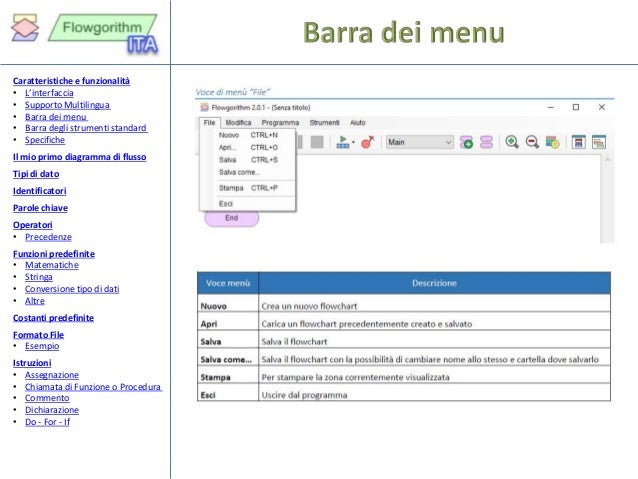Open the Do - For - If link
The image size is (638, 479).
pyautogui.click(x=47, y=422)
